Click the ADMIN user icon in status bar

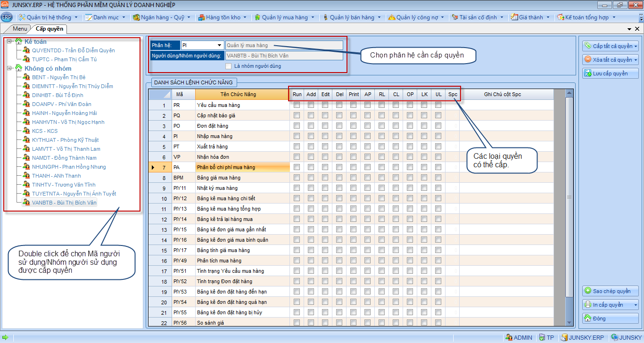coord(509,337)
